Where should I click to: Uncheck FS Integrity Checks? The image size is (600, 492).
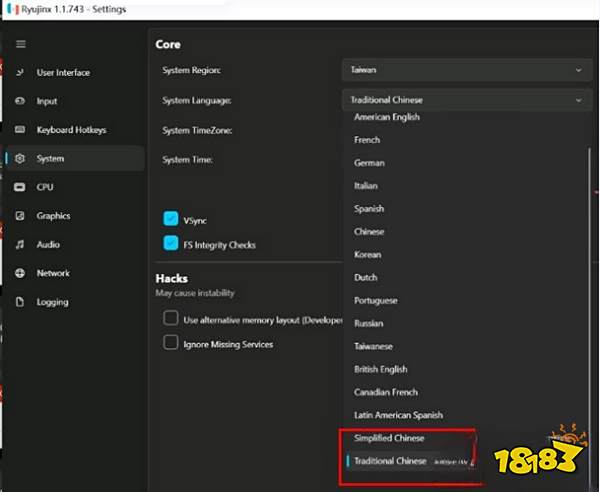[x=170, y=244]
